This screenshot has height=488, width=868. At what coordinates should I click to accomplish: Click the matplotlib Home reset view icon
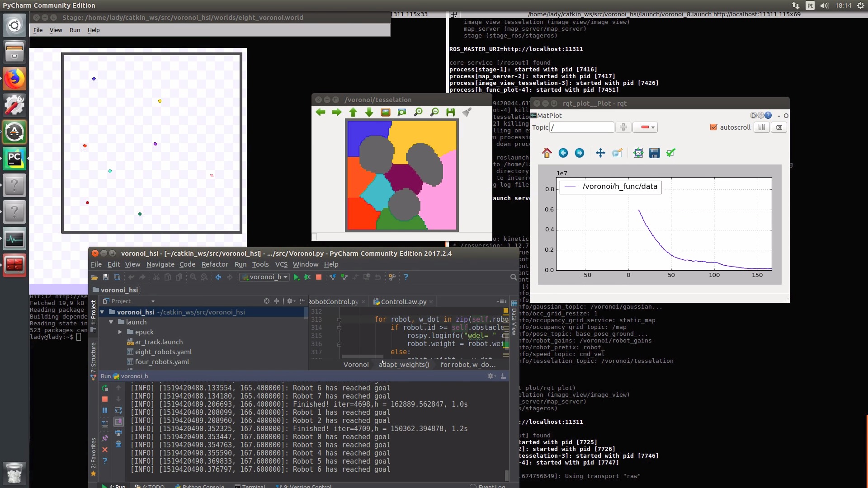(547, 153)
